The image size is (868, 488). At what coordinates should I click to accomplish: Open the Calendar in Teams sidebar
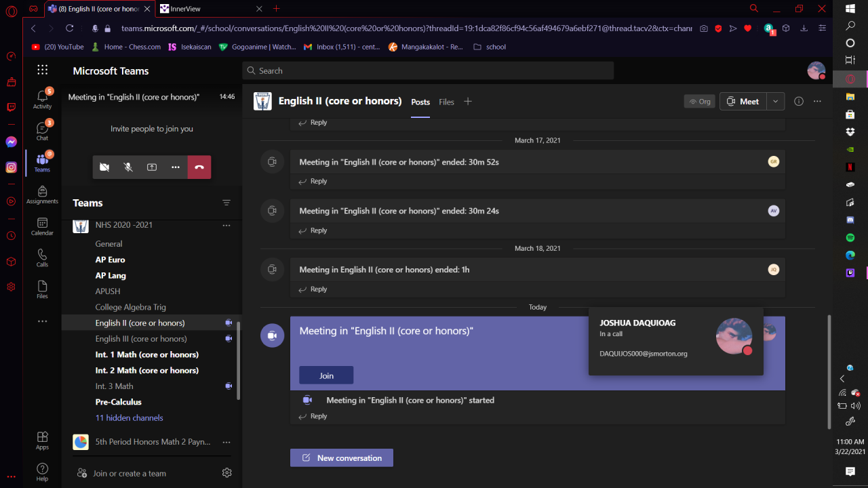42,226
